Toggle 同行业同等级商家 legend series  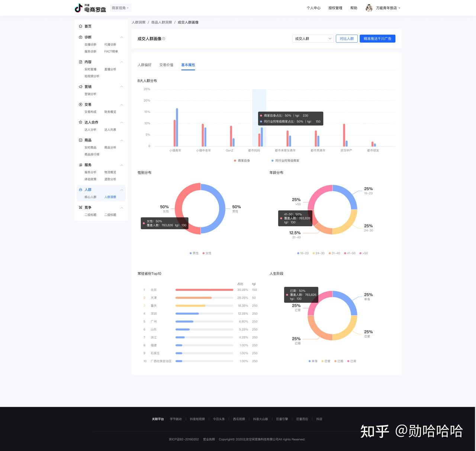click(x=285, y=160)
